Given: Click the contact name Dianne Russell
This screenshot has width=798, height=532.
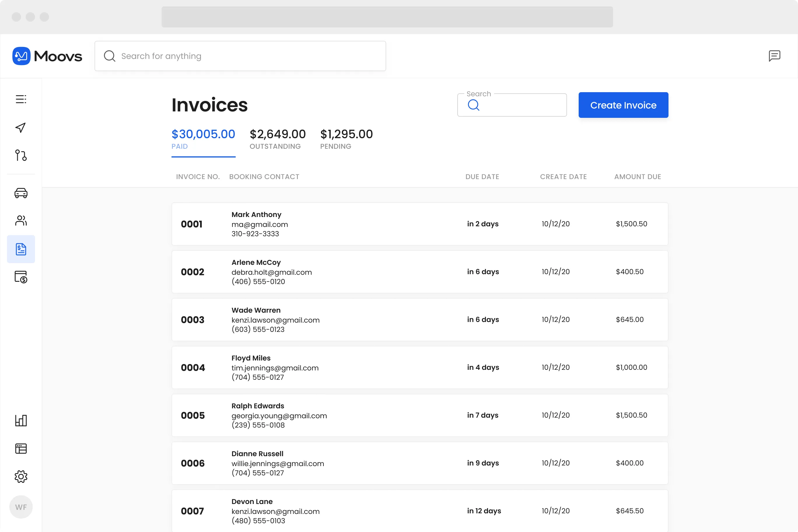Looking at the screenshot, I should coord(258,454).
